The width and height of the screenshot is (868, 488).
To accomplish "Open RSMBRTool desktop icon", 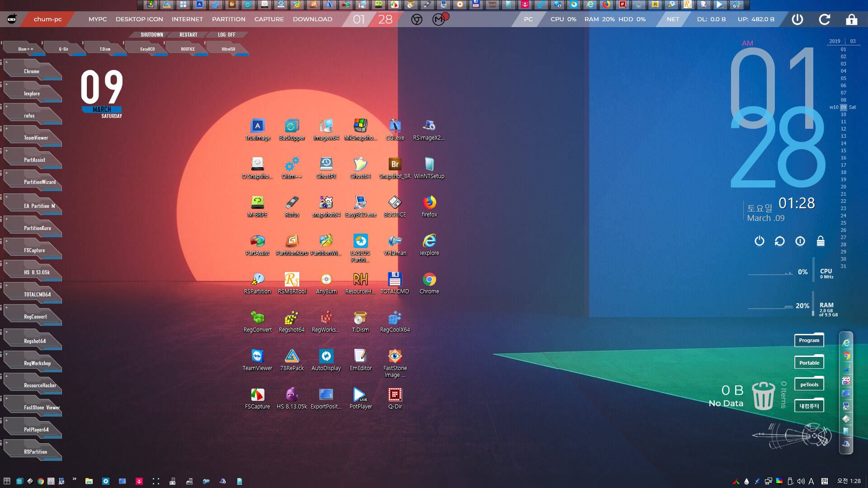I will pos(292,283).
